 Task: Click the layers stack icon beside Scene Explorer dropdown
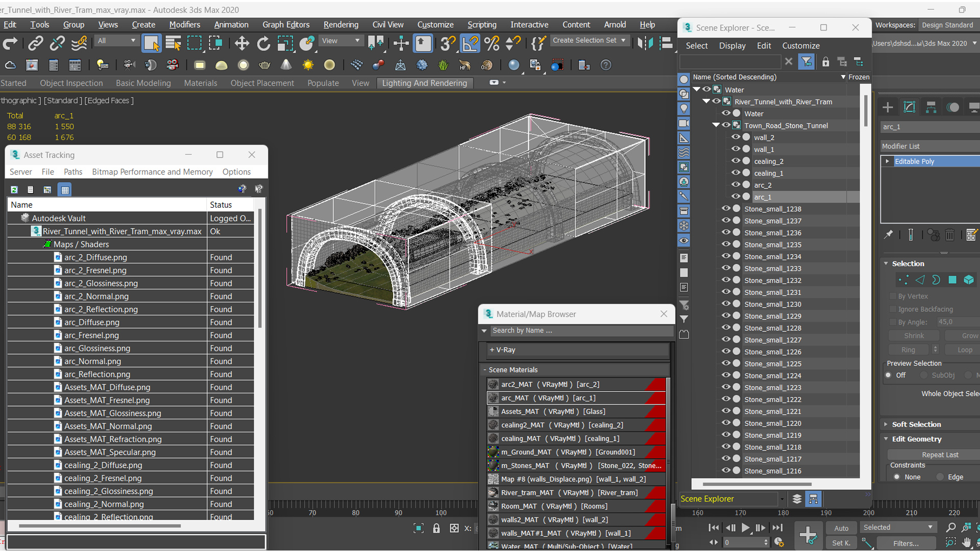pyautogui.click(x=797, y=499)
